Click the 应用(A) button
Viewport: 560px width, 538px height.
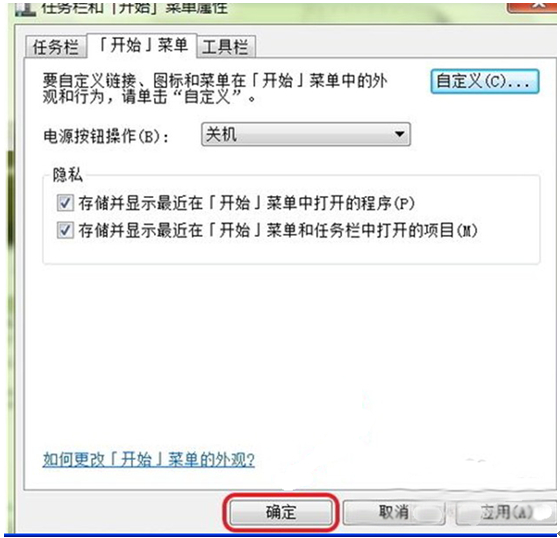(x=506, y=512)
